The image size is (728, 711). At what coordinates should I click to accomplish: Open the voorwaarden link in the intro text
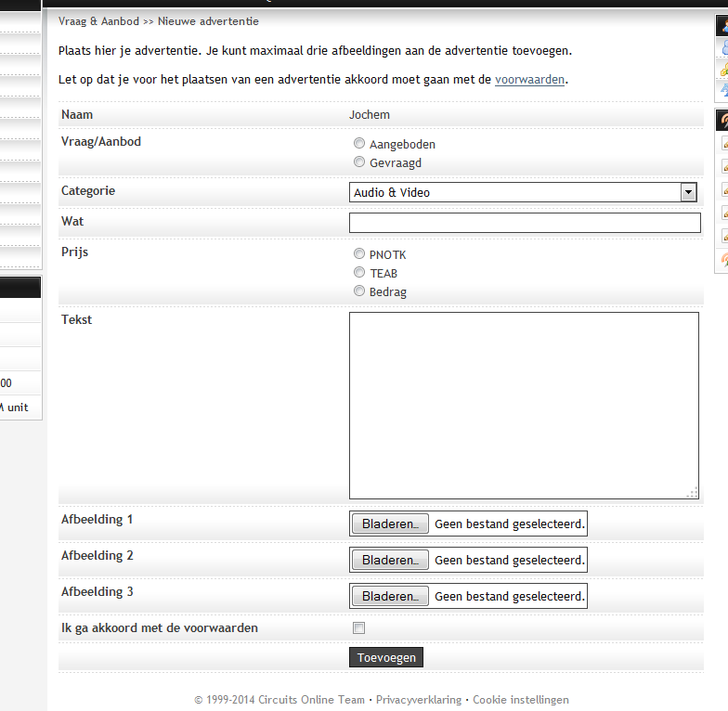tap(529, 80)
